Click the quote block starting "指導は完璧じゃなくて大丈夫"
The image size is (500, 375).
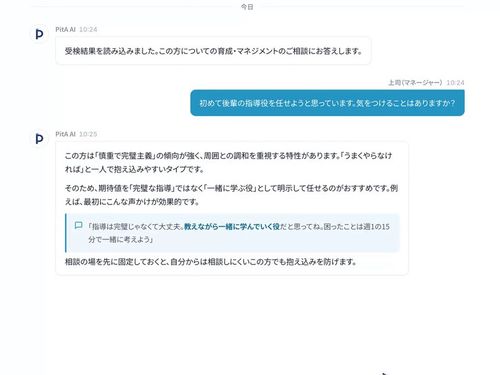point(232,233)
